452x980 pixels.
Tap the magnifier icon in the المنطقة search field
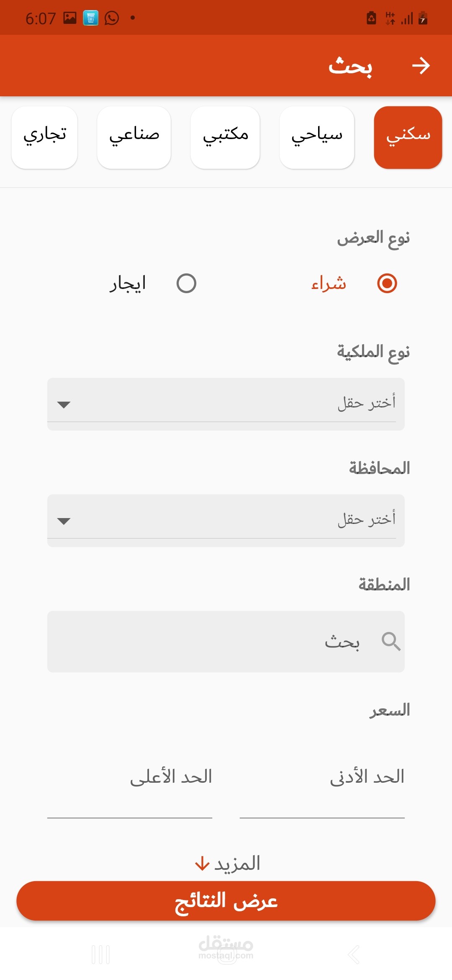coord(391,641)
